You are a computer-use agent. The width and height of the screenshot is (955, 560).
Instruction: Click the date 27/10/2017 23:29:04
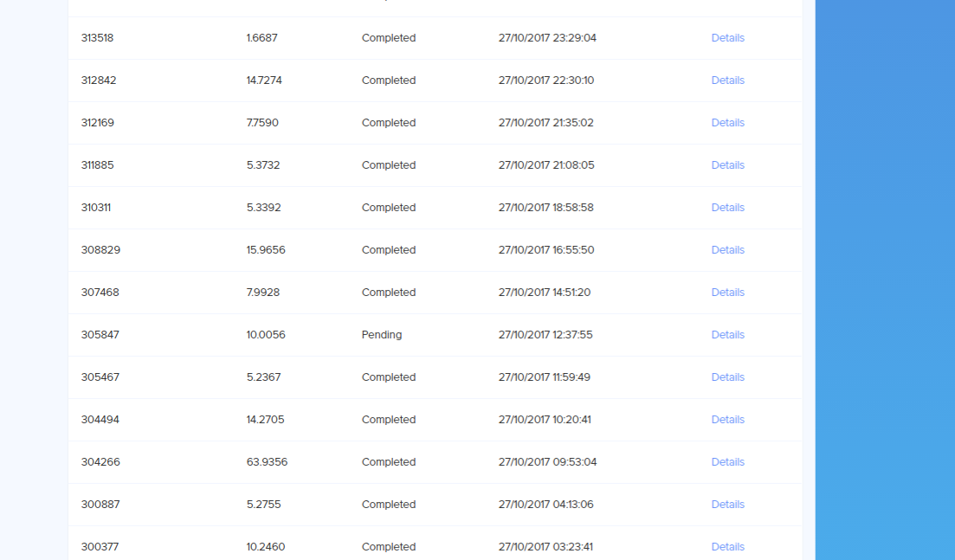coord(547,38)
